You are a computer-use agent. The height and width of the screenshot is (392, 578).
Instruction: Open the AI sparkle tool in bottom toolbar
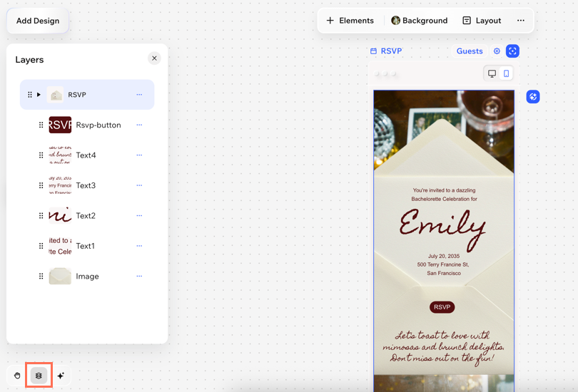(61, 376)
